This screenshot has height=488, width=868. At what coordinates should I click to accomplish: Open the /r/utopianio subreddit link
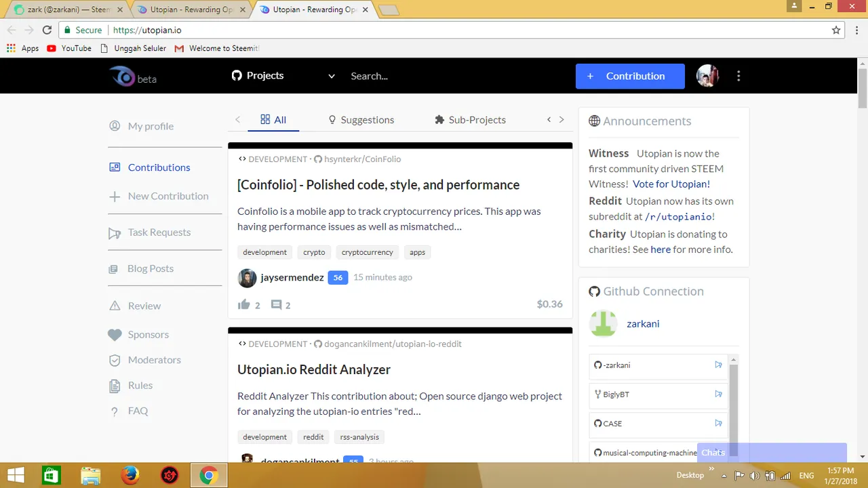(x=678, y=217)
